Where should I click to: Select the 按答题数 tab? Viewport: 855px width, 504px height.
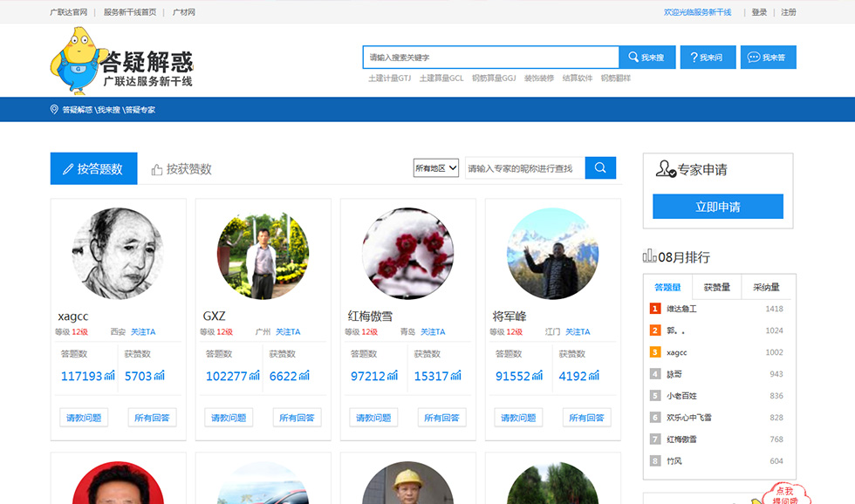coord(93,169)
